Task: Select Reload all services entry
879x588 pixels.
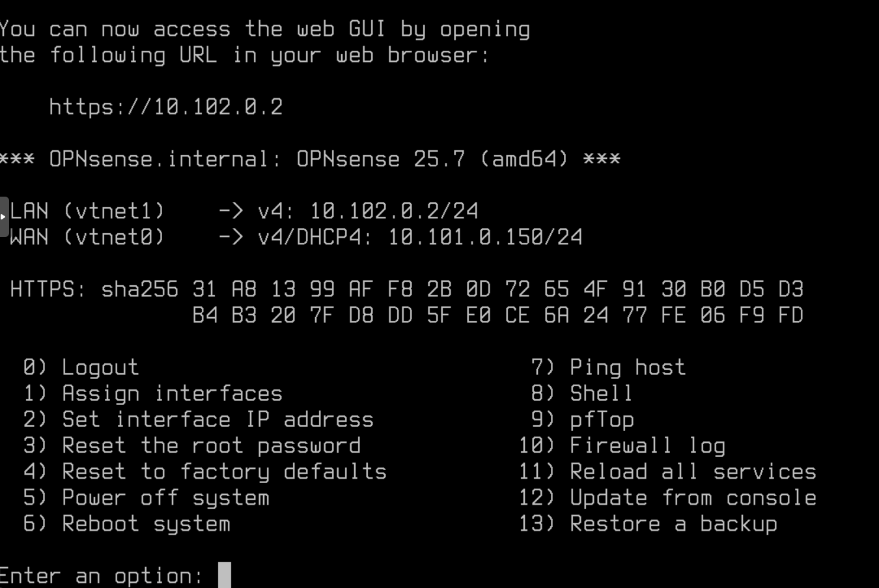Action: pos(692,472)
